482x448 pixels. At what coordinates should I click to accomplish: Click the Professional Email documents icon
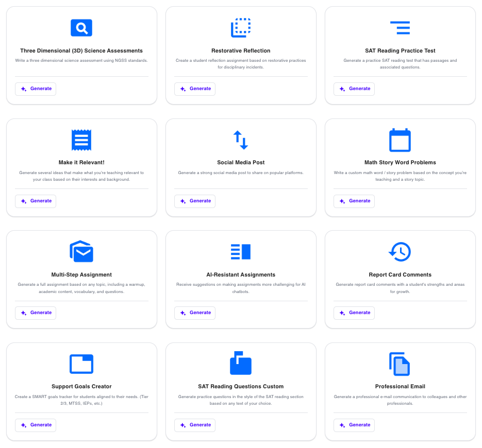[400, 364]
